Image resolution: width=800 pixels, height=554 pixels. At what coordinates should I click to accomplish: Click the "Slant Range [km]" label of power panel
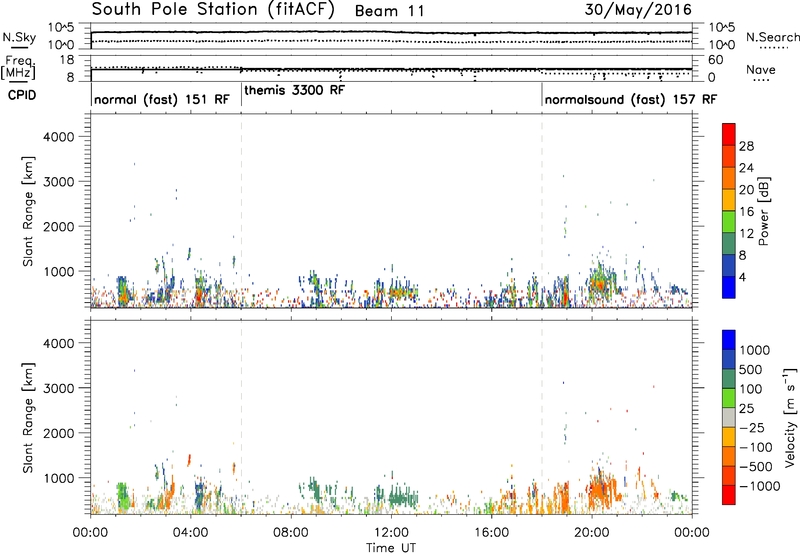click(28, 211)
